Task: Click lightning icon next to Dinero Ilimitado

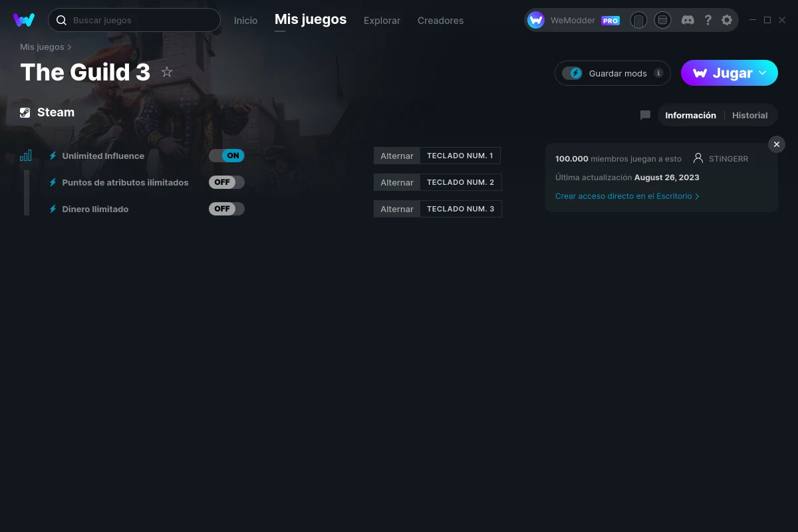Action: pyautogui.click(x=53, y=209)
